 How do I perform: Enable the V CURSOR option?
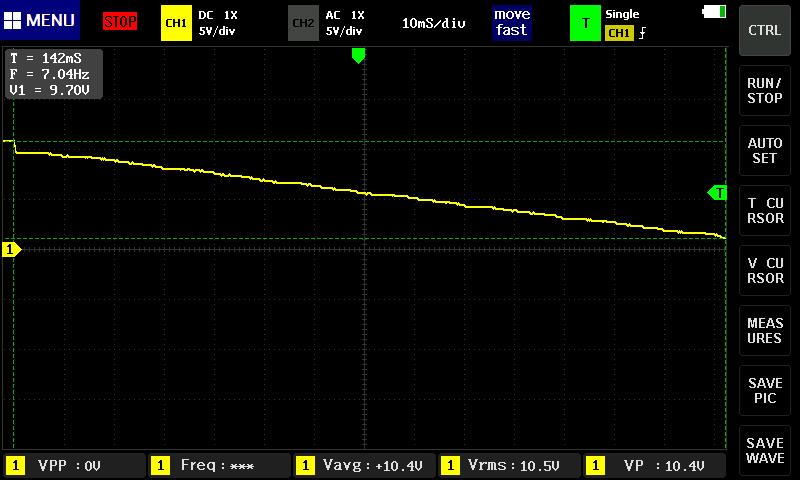(765, 270)
